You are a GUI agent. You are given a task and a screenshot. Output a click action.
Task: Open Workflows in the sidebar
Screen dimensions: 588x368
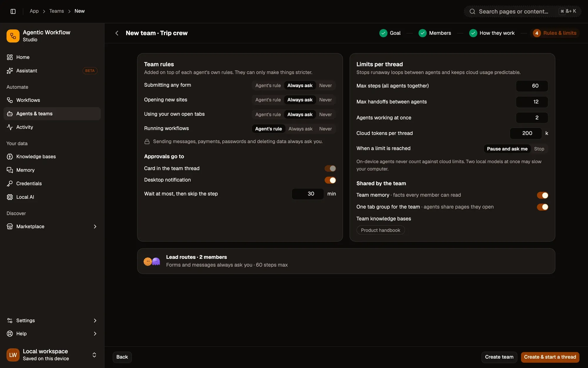click(x=52, y=100)
